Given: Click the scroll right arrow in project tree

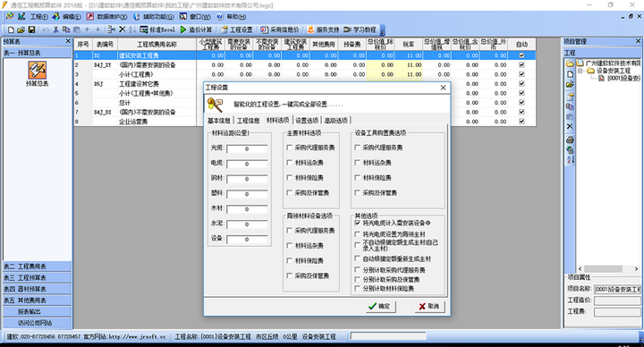Looking at the screenshot, I should click(636, 268).
